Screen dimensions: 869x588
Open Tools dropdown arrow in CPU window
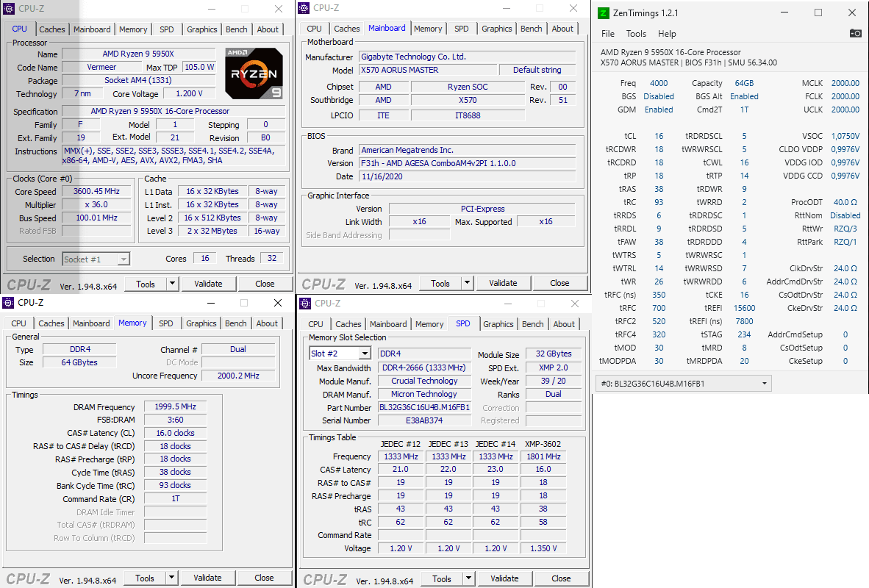click(x=172, y=284)
